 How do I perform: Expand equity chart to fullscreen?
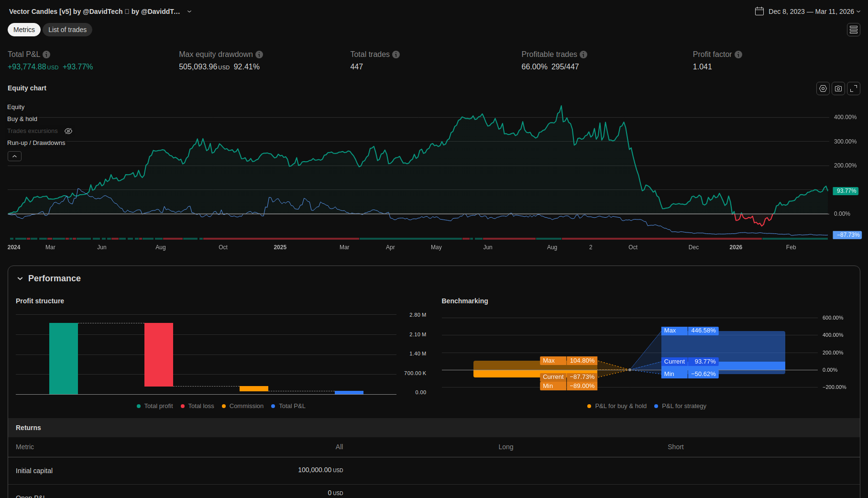click(854, 89)
